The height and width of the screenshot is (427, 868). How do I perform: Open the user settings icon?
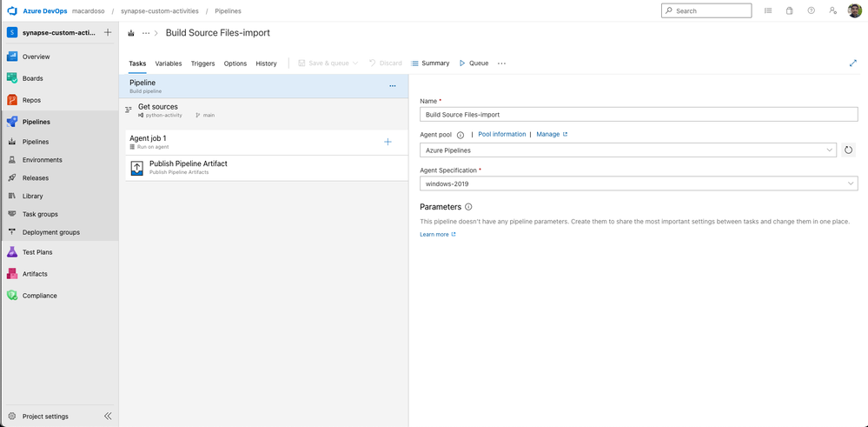(832, 10)
